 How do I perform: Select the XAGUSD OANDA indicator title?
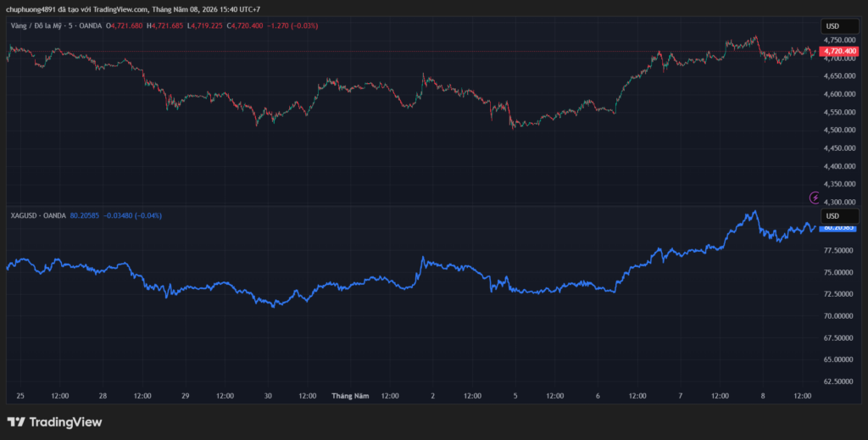click(38, 215)
